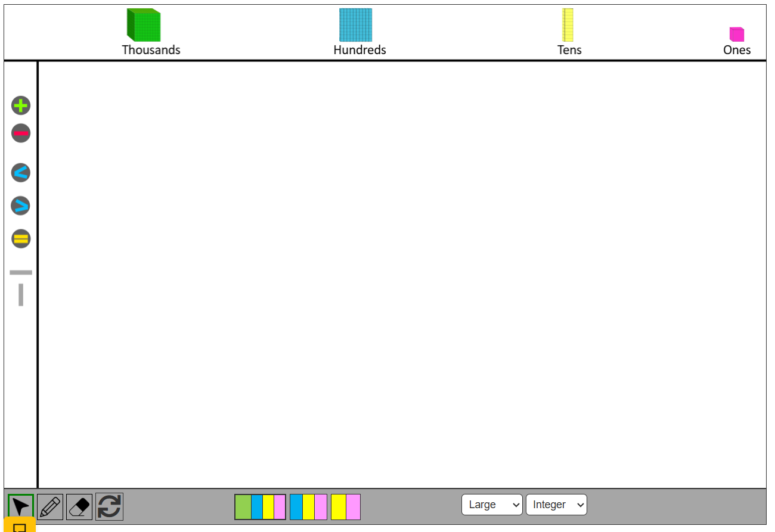Activate the arrow pointer select tool

21,507
